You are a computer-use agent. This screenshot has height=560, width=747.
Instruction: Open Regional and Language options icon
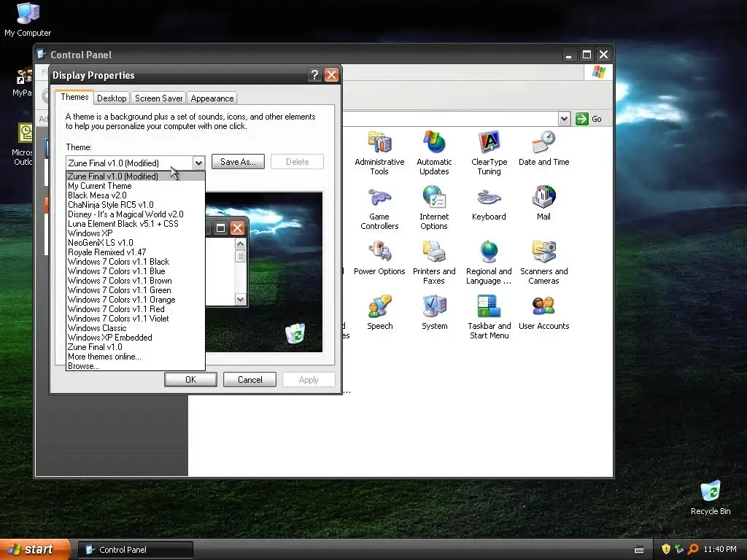coord(489,262)
